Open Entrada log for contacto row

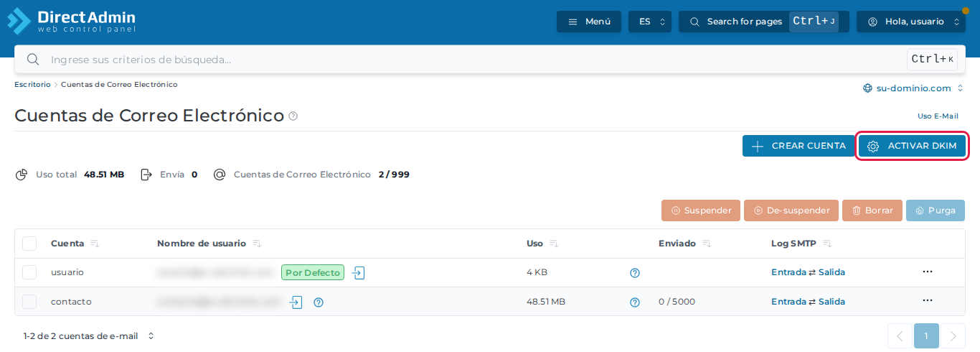pos(788,302)
